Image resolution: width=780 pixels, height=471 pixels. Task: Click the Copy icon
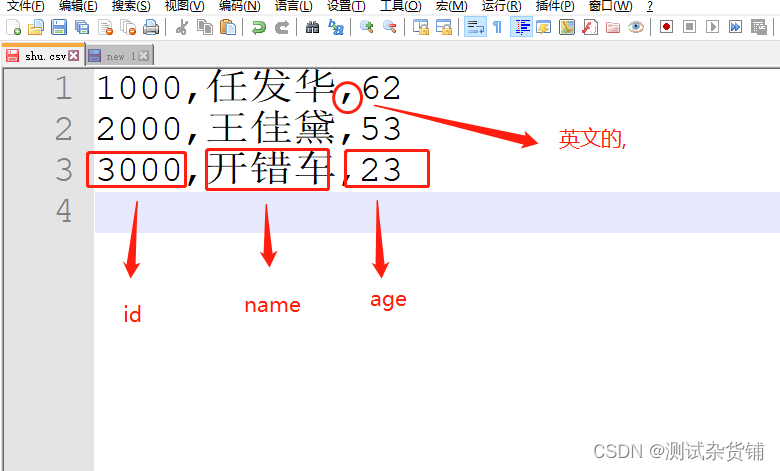pos(204,27)
